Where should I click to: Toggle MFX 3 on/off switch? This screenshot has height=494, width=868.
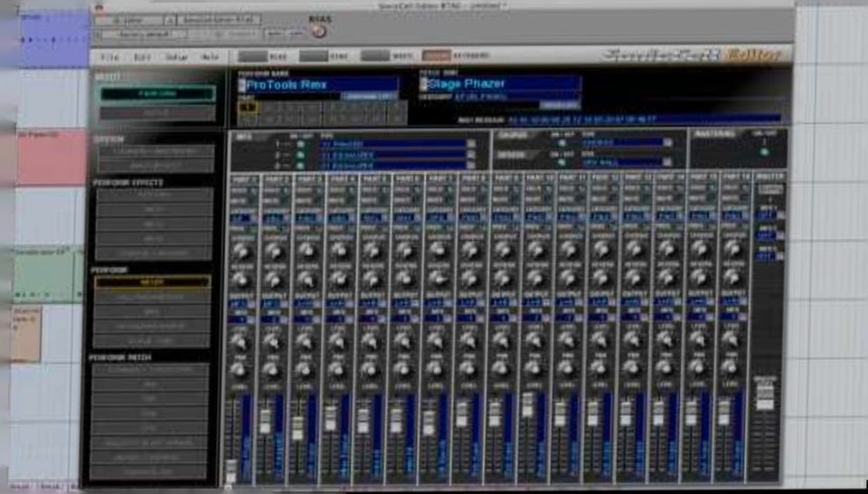[x=300, y=165]
